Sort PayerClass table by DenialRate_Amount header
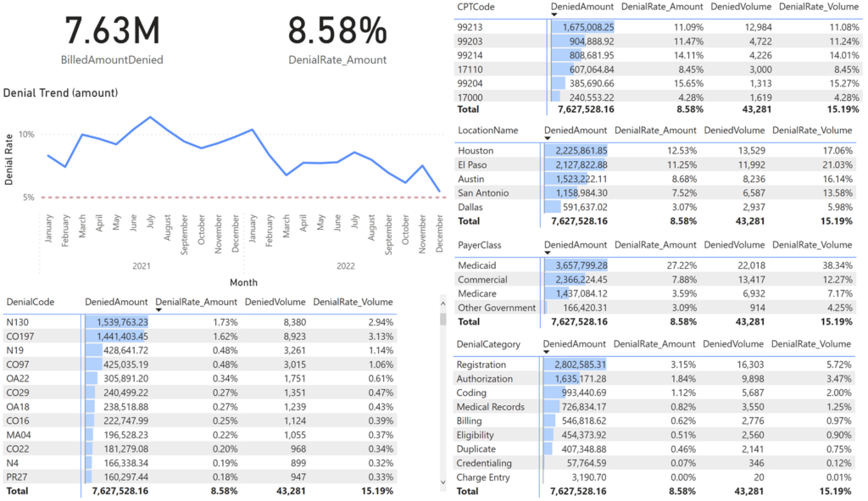The width and height of the screenshot is (868, 501). pyautogui.click(x=655, y=245)
